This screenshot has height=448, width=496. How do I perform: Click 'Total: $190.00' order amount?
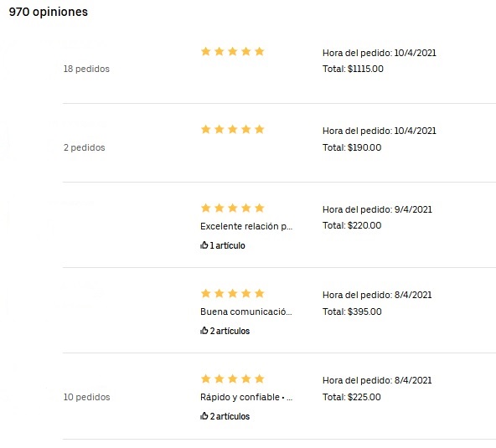point(352,147)
